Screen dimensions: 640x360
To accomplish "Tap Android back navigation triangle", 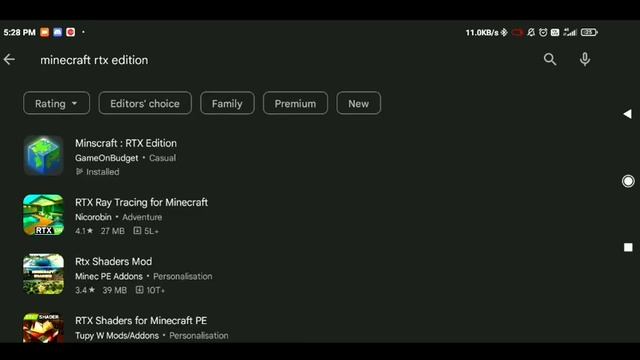I will (x=628, y=114).
